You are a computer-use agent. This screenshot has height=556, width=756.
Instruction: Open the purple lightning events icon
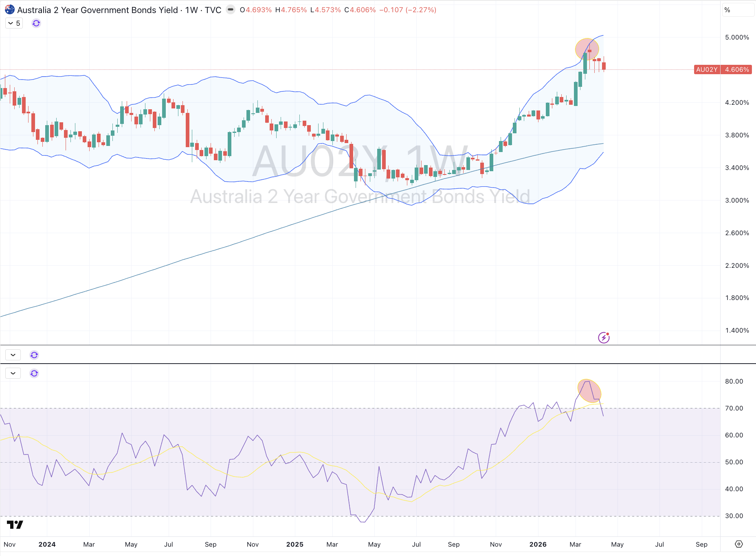(x=604, y=338)
